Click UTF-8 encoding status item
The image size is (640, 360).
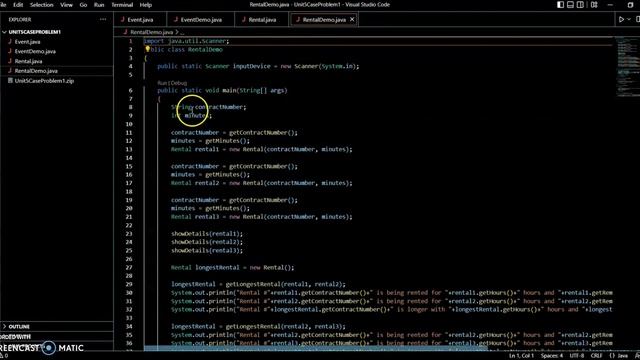[x=576, y=356]
